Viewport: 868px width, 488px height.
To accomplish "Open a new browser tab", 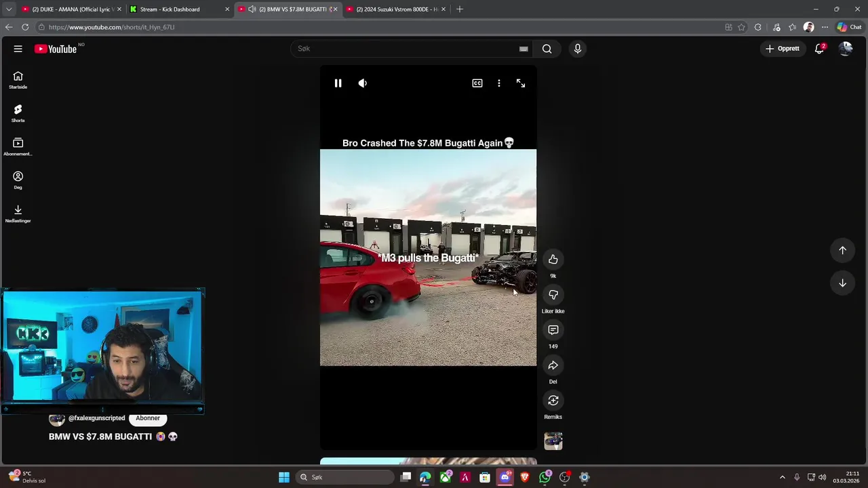I will (x=460, y=9).
